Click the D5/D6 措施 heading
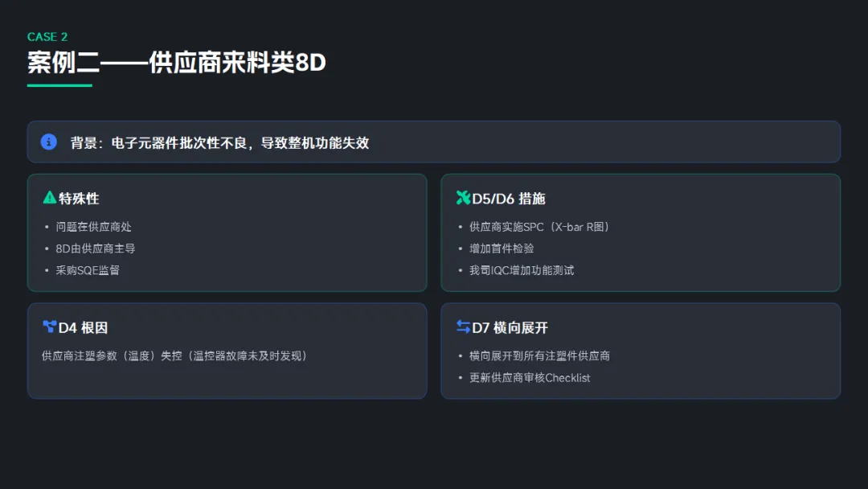Image resolution: width=868 pixels, height=489 pixels. [509, 199]
